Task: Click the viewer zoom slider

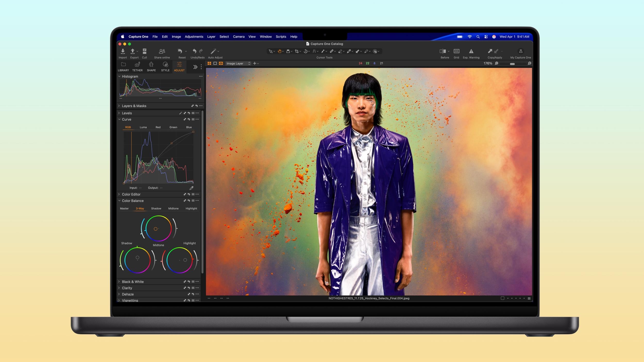Action: (x=513, y=64)
